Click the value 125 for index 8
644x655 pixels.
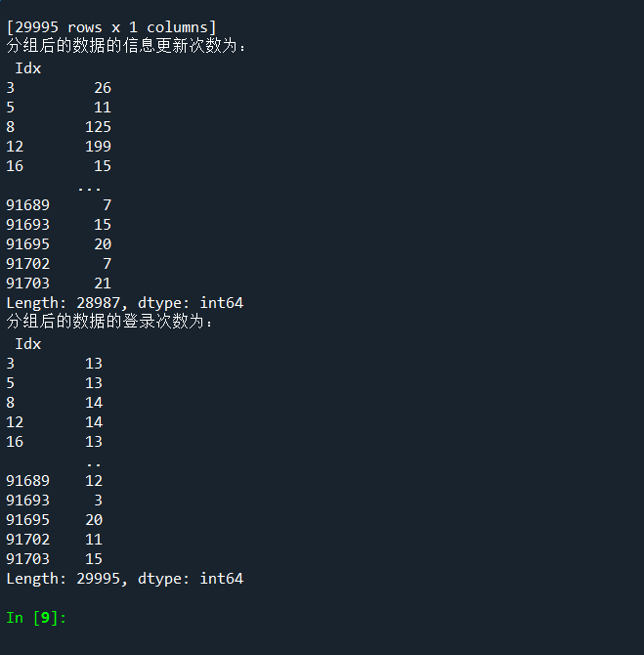(98, 127)
